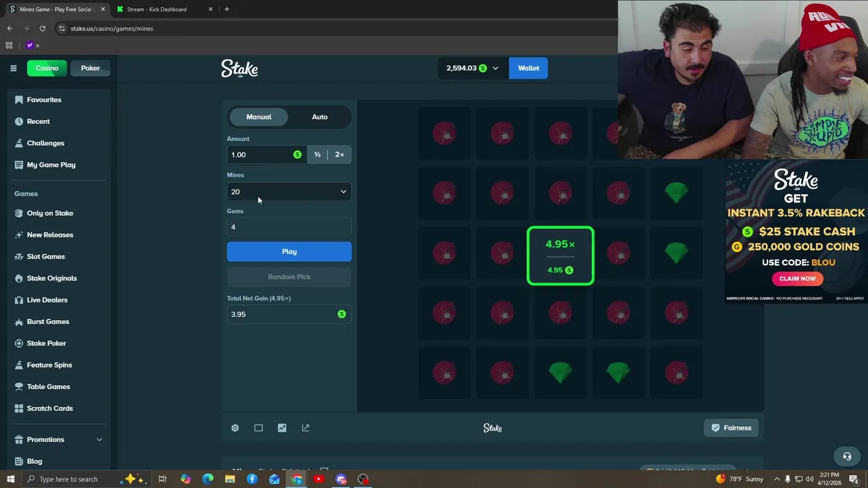Toggle theatre mode rectangle icon

258,428
